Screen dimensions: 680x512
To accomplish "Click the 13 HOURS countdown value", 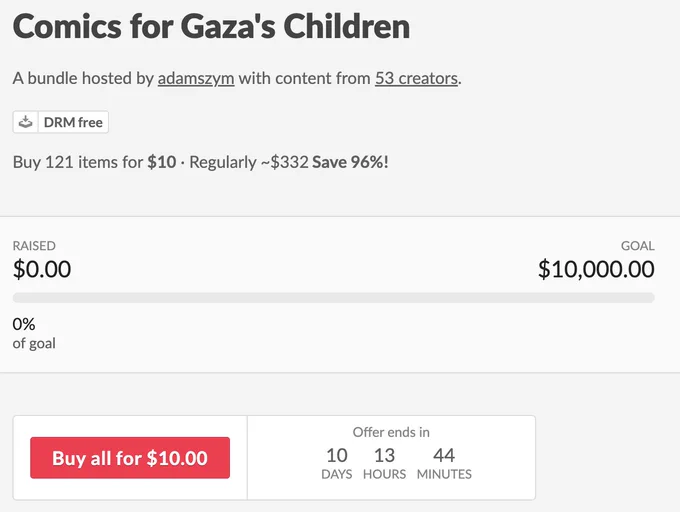I will (x=385, y=463).
